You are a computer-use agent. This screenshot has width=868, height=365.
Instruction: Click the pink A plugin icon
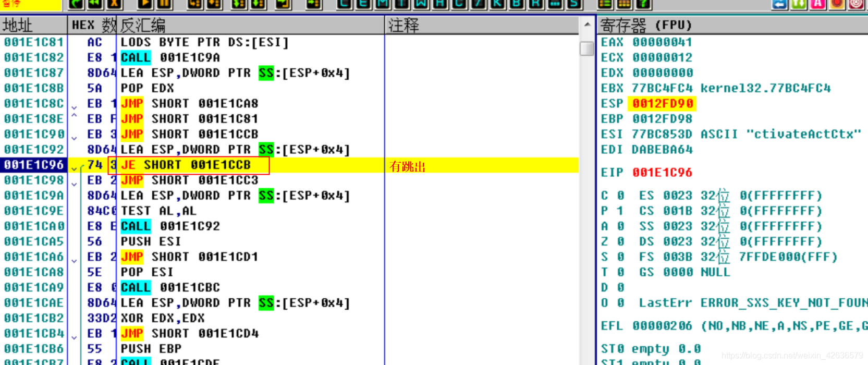pos(817,4)
